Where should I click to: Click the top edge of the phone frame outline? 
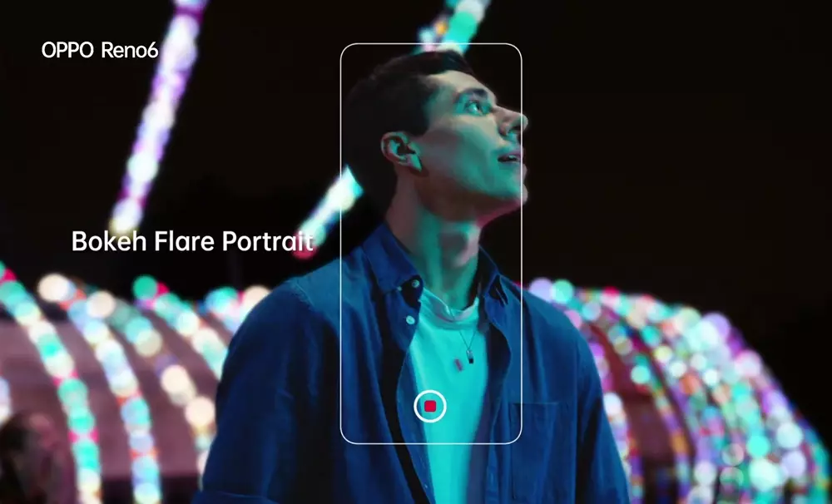point(431,44)
